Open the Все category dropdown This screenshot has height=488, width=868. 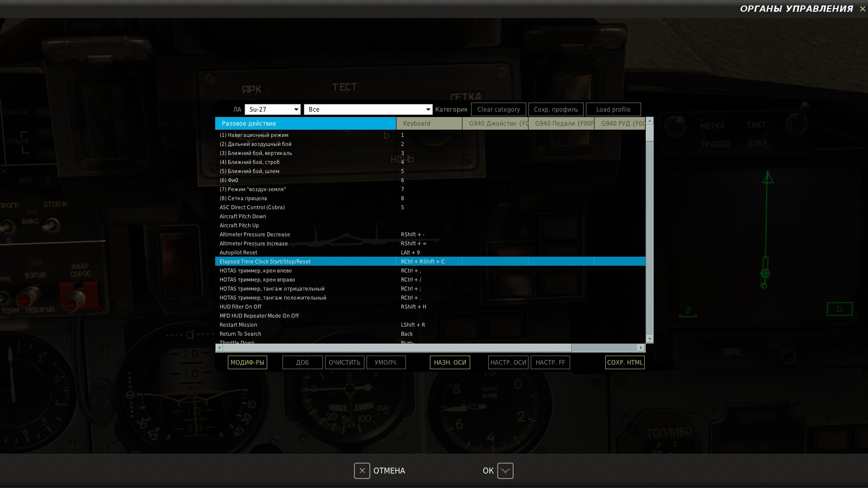point(368,109)
